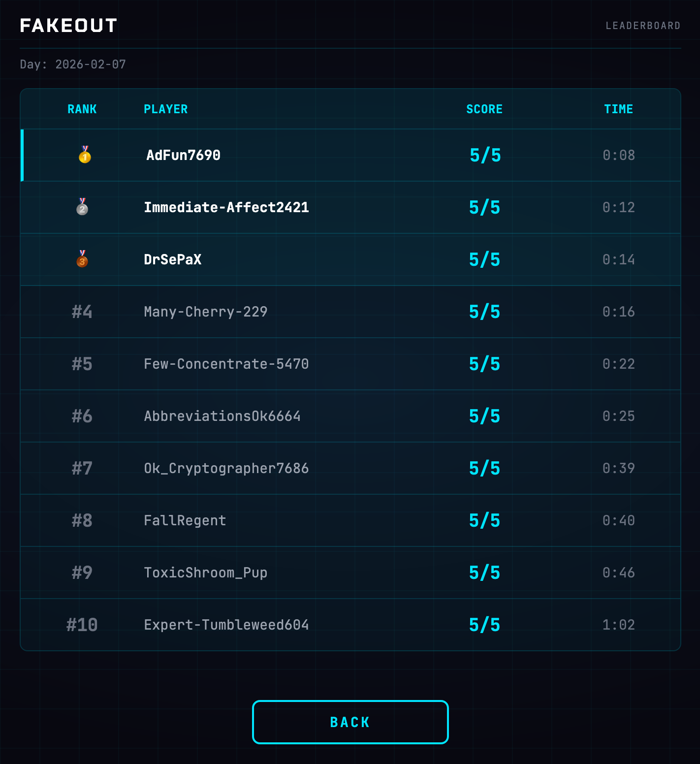This screenshot has width=700, height=764.
Task: Click the gold first-place medal icon
Action: click(x=85, y=155)
